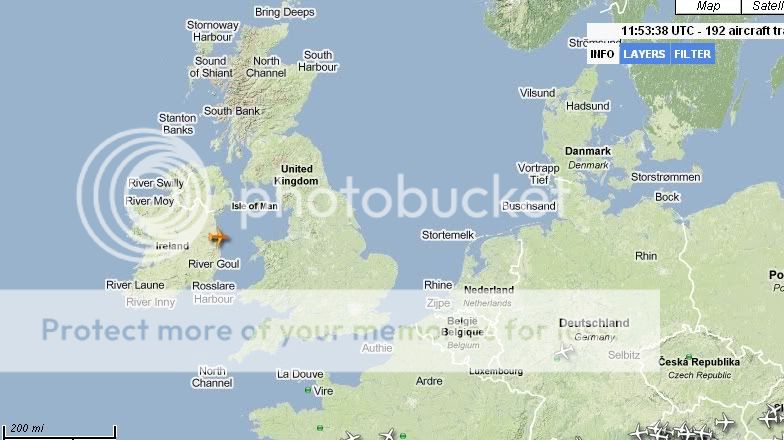
Task: Open the LAYERS panel
Action: tap(644, 54)
